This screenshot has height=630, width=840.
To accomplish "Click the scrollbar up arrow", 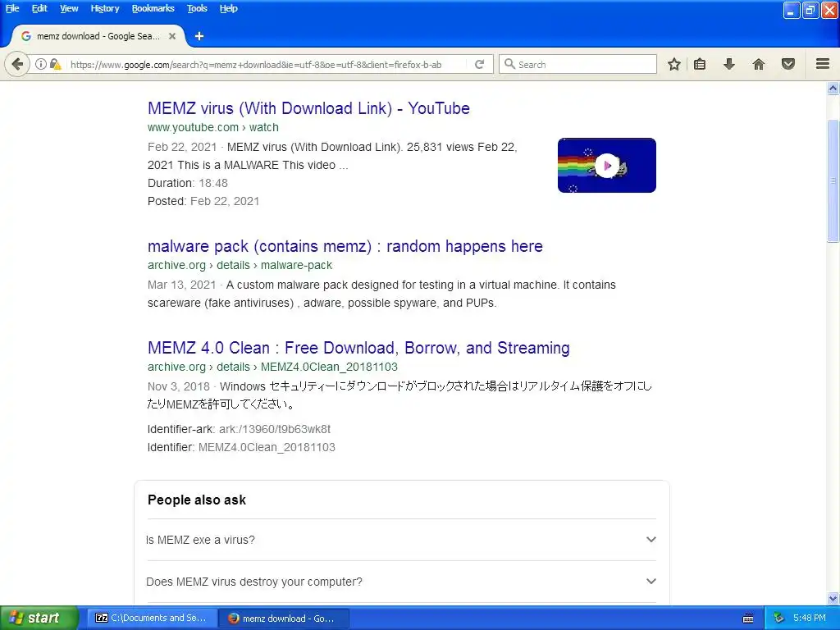I will [x=833, y=89].
